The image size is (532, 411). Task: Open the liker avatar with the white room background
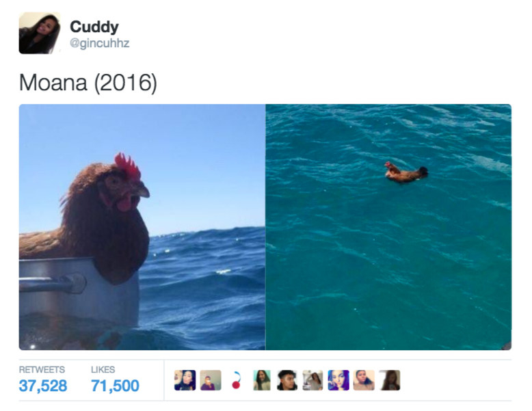(312, 380)
